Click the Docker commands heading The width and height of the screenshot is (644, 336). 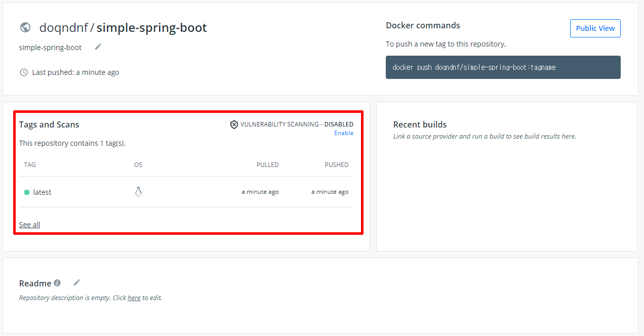(423, 25)
